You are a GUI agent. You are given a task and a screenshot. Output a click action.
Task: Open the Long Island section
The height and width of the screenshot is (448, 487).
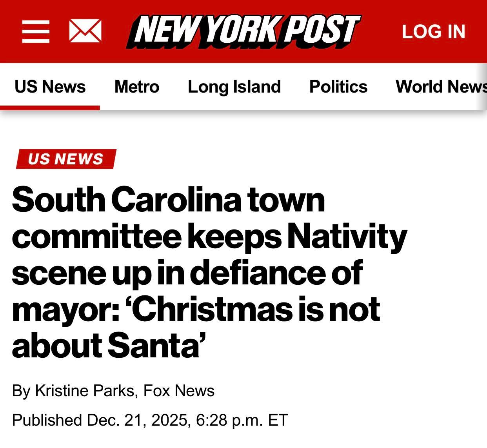click(234, 87)
